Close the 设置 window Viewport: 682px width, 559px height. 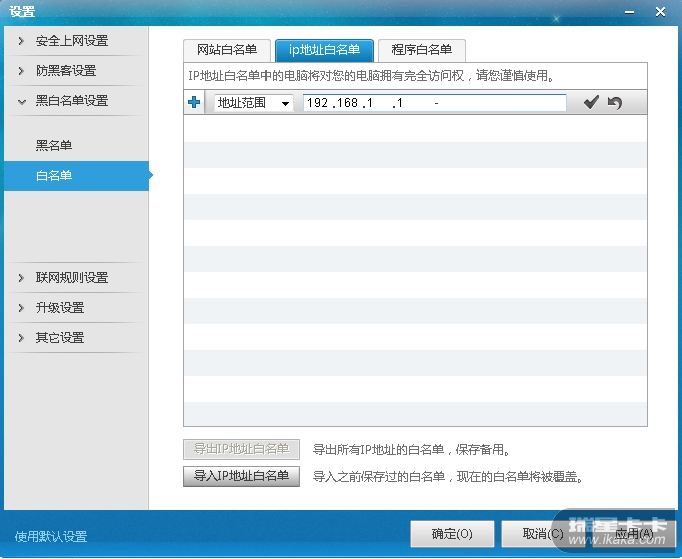[x=660, y=12]
